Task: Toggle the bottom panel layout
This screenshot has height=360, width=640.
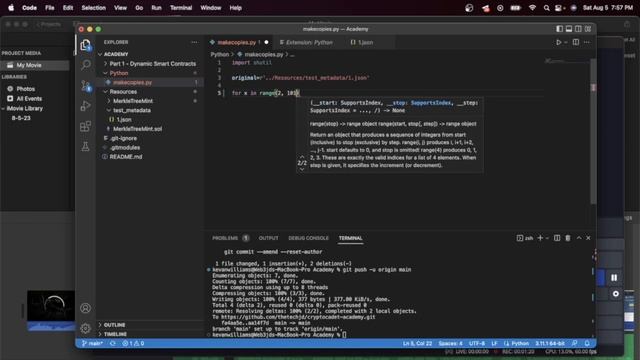Action: point(569,29)
